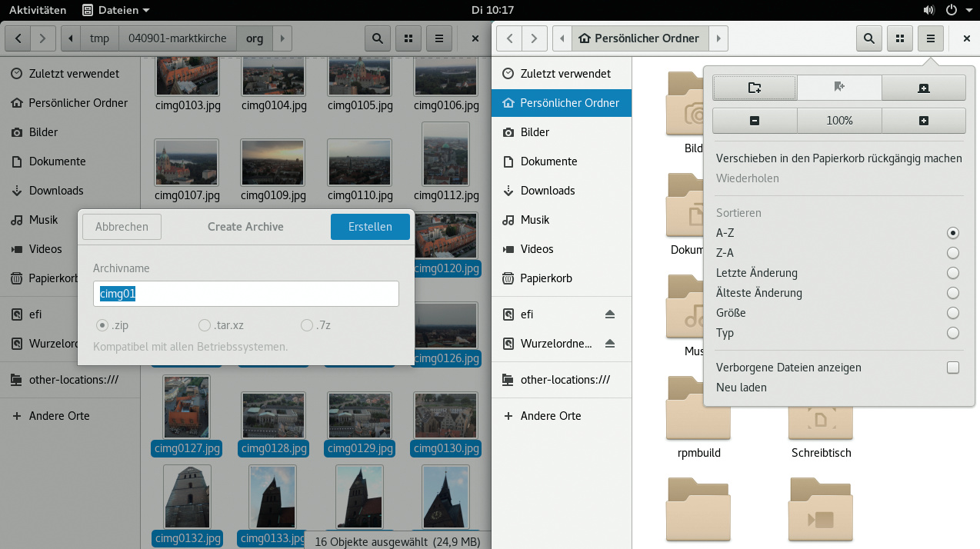The image size is (980, 549).
Task: Click the Archivname text field
Action: [246, 293]
